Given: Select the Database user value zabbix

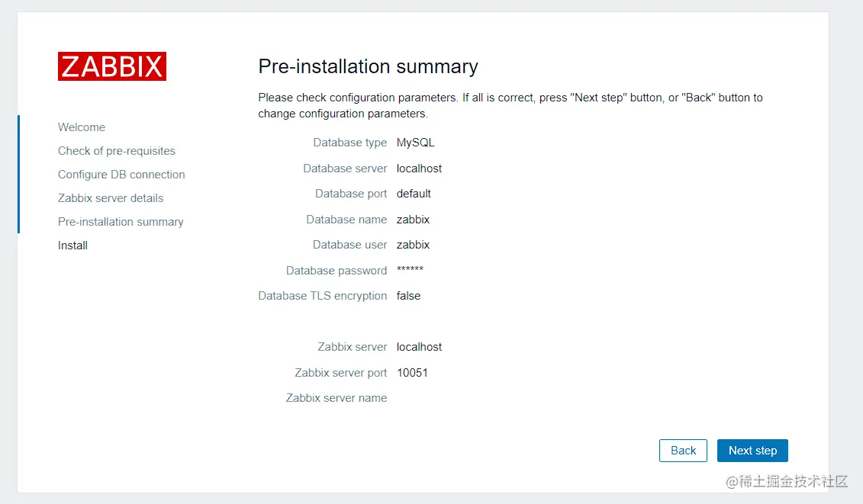Looking at the screenshot, I should 413,244.
